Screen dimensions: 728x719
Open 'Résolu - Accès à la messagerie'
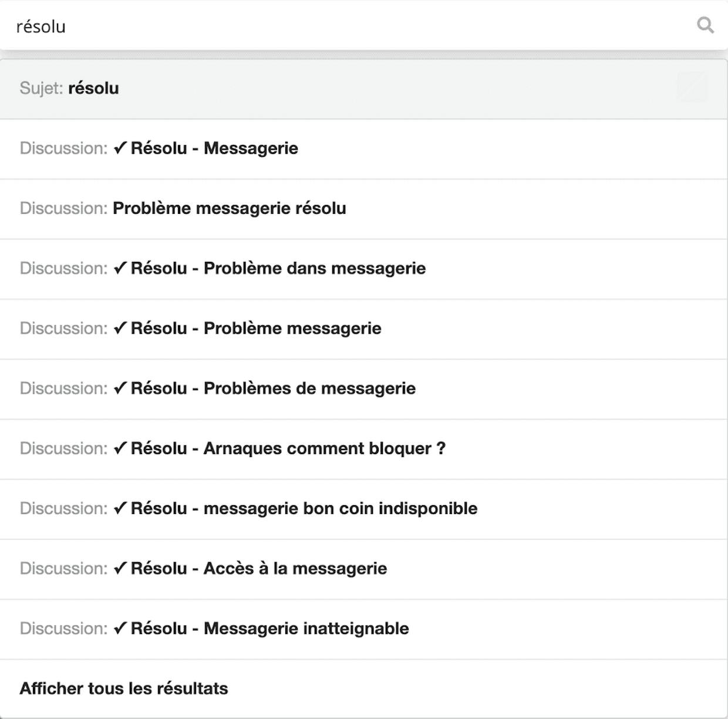click(x=364, y=569)
